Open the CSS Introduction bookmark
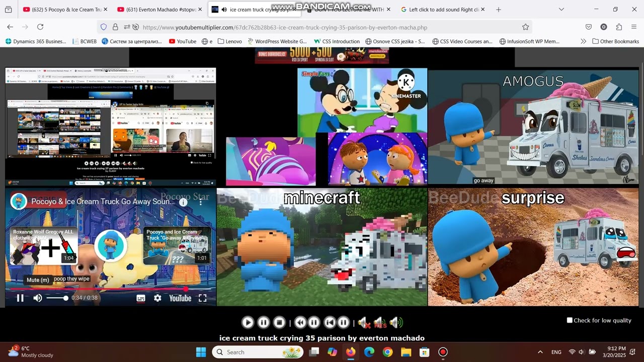The height and width of the screenshot is (362, 644). (x=337, y=41)
